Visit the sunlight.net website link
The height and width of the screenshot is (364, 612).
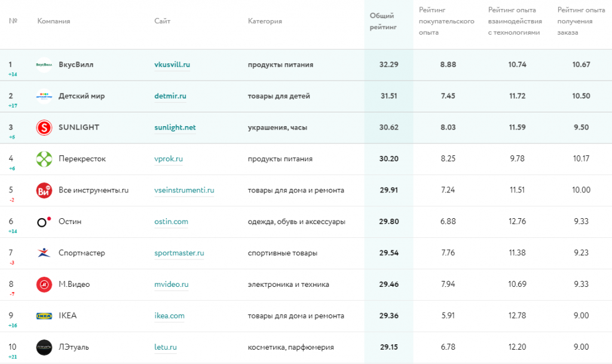(x=175, y=127)
